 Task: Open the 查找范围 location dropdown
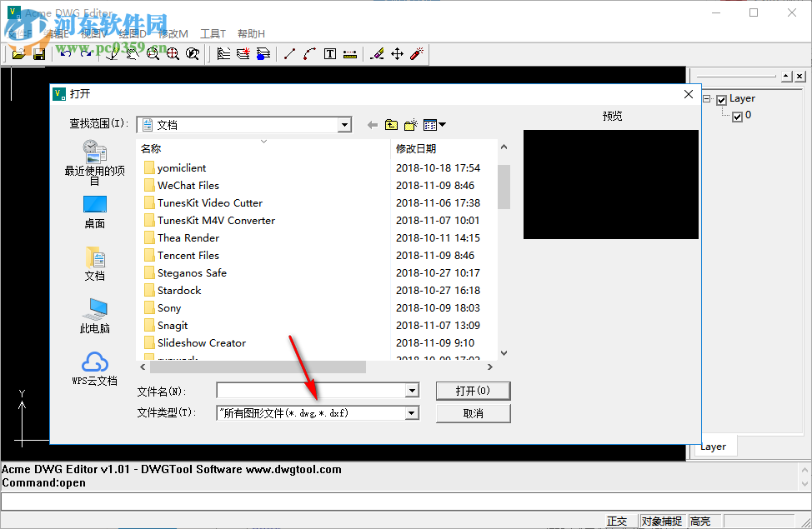coord(343,124)
